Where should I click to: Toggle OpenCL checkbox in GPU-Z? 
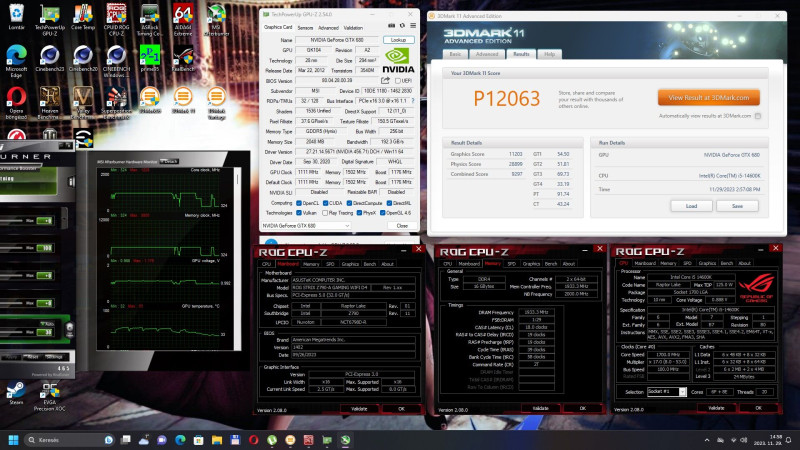point(299,203)
